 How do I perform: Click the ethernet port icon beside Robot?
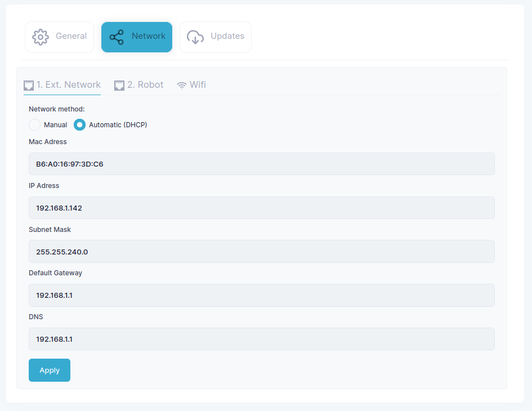pyautogui.click(x=119, y=85)
